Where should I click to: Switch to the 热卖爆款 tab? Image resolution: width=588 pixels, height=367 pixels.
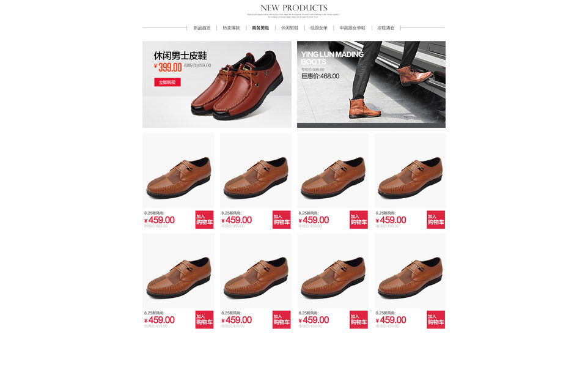tap(231, 28)
